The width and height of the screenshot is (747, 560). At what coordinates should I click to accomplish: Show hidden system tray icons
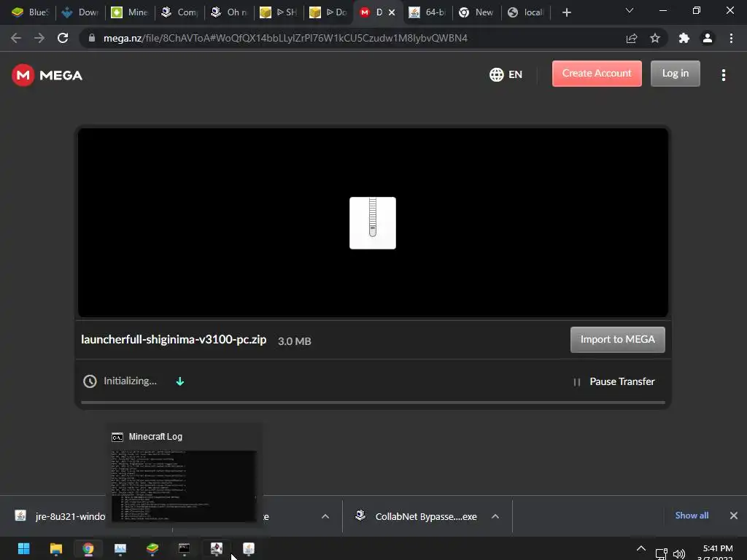(x=641, y=548)
